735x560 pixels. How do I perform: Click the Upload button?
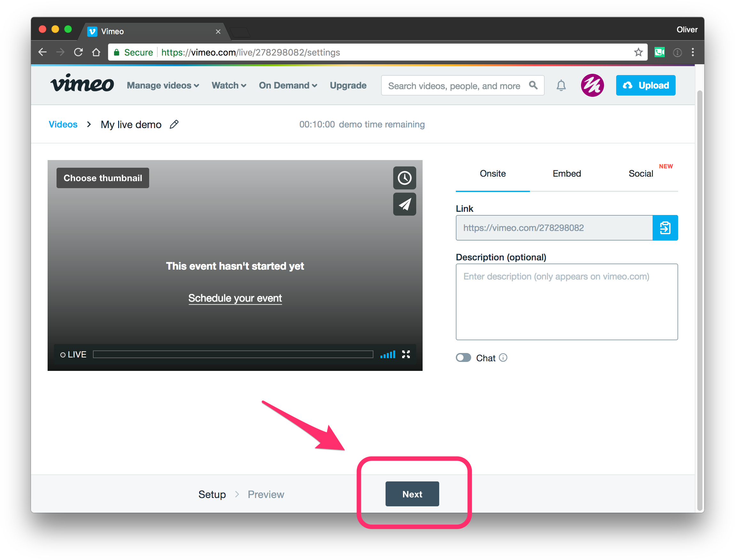[x=645, y=85]
